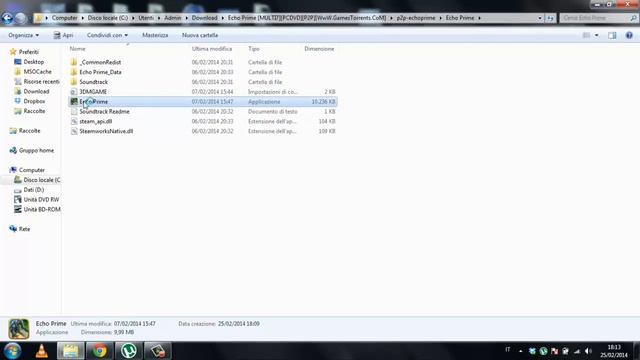Toggle the preview pane button
Image resolution: width=640 pixels, height=360 pixels.
pyautogui.click(x=612, y=36)
